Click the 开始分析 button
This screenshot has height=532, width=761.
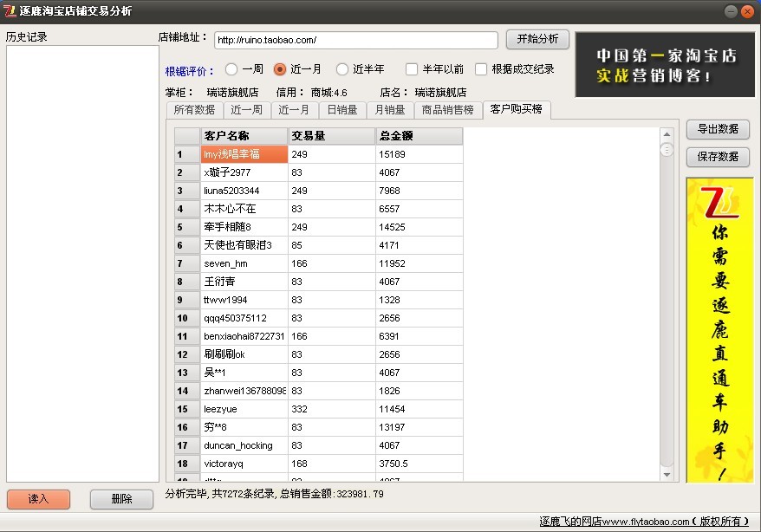tap(537, 39)
